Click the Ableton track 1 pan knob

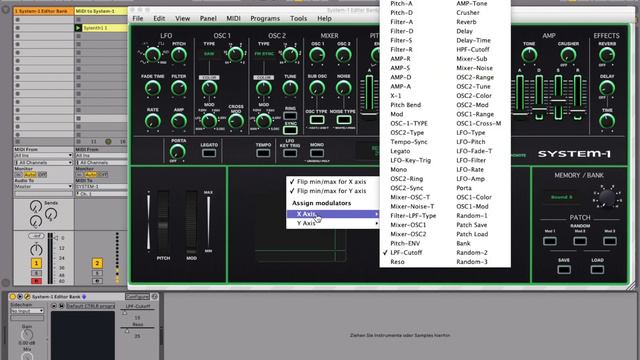[36, 249]
